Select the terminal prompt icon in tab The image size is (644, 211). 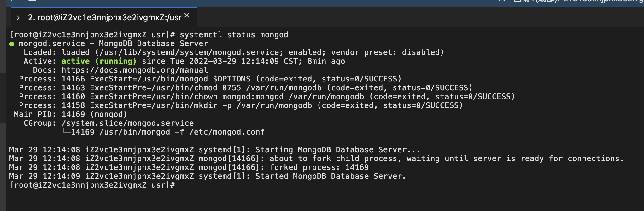[20, 18]
